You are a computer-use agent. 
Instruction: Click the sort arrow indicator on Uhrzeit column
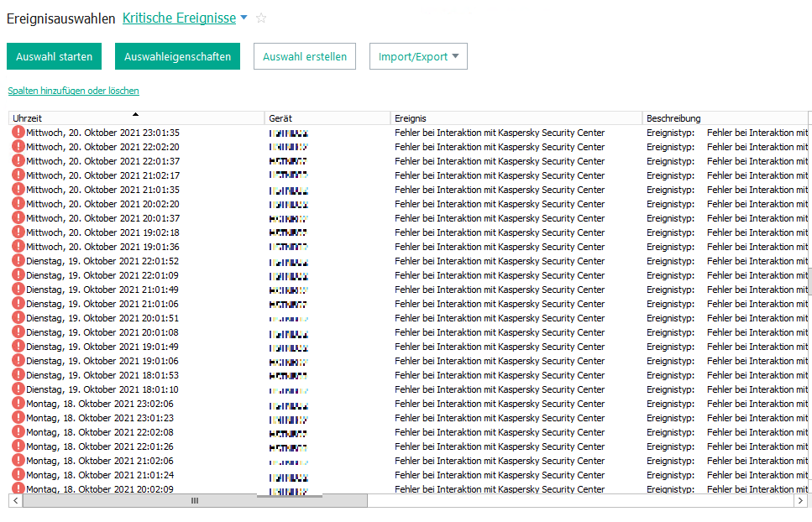(x=135, y=114)
